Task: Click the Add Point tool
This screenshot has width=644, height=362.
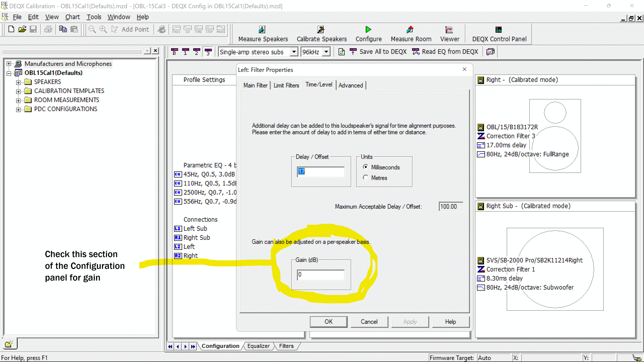Action: pos(130,29)
